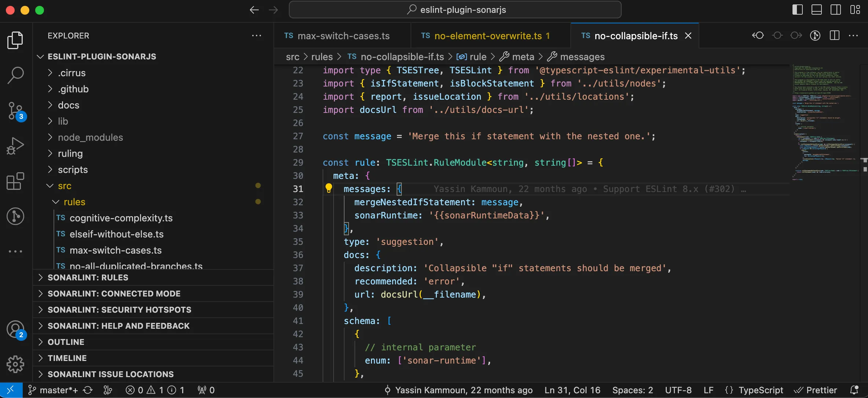Image resolution: width=868 pixels, height=398 pixels.
Task: Expand the .github folder
Action: tap(153, 89)
